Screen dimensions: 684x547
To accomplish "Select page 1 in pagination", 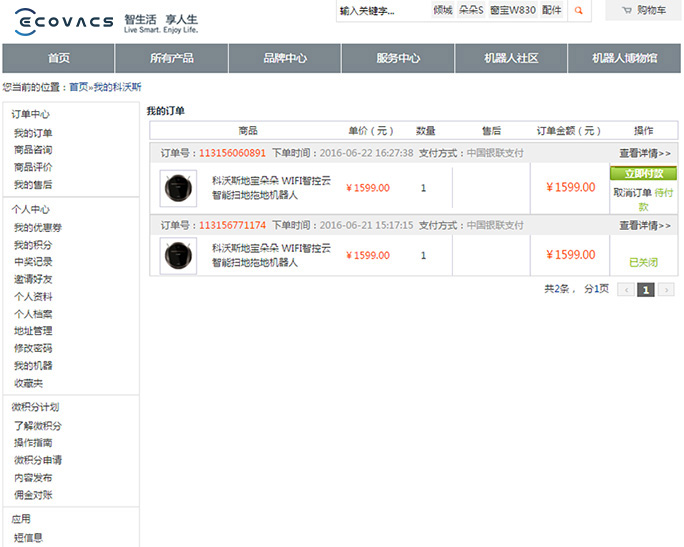I will click(646, 290).
